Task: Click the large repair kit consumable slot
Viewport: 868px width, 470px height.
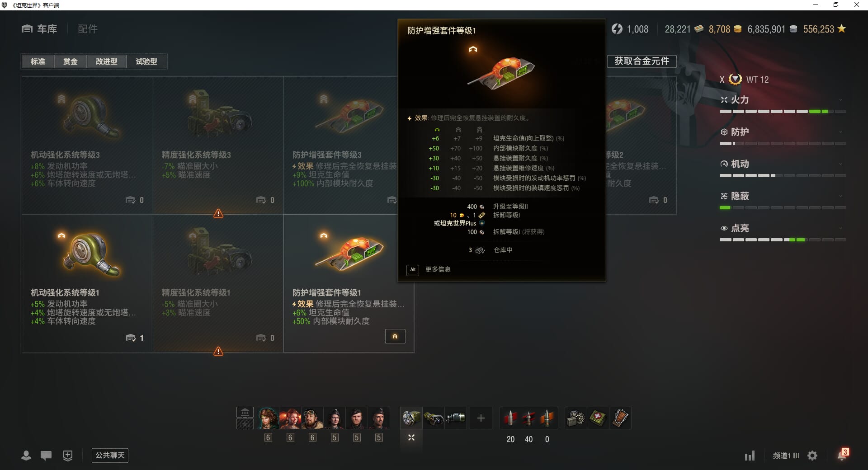Action: click(x=576, y=418)
